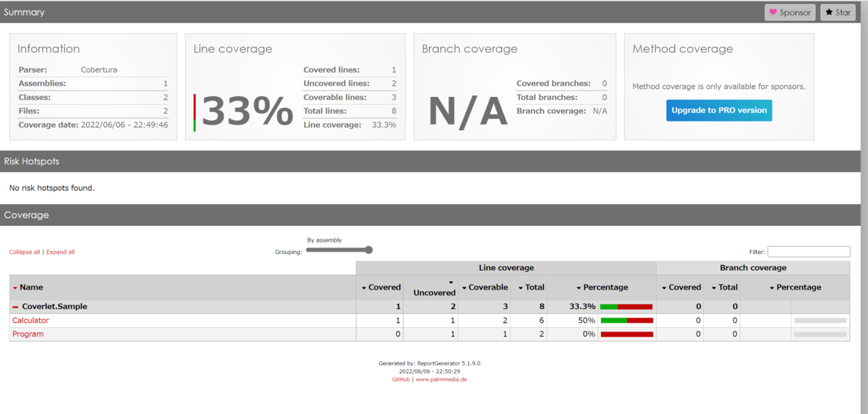The width and height of the screenshot is (868, 414).
Task: Open the GitHub footer link
Action: 401,379
